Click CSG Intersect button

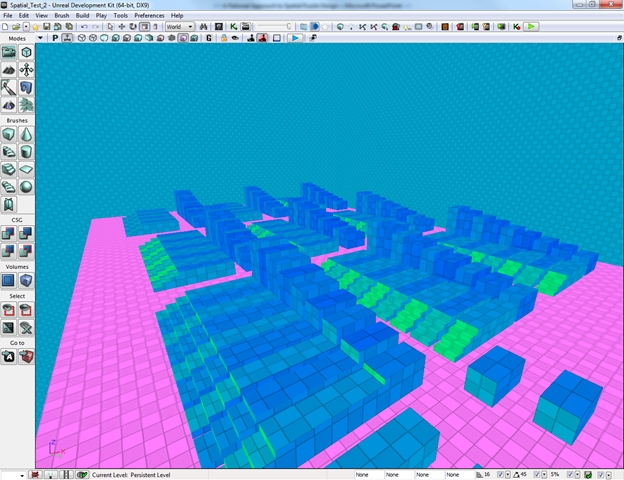[x=9, y=251]
